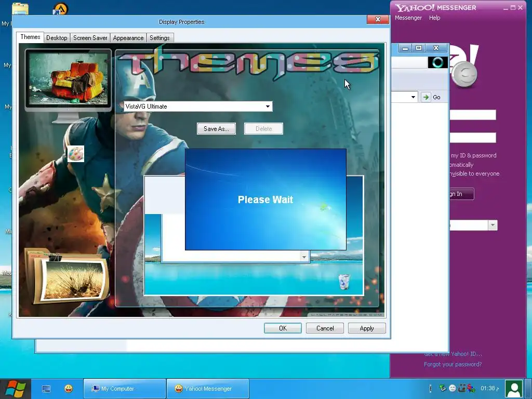This screenshot has width=532, height=399.
Task: Click the Please Wait splash panel
Action: pyautogui.click(x=265, y=199)
